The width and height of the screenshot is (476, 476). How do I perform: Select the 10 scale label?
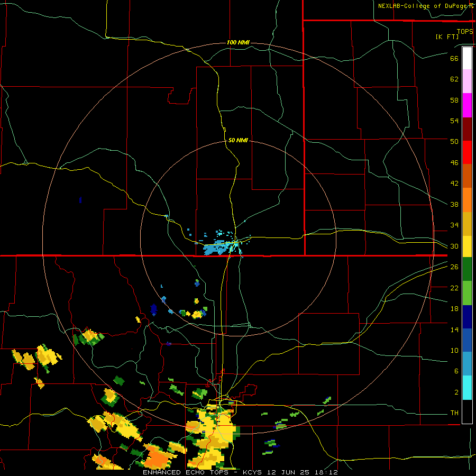click(454, 350)
